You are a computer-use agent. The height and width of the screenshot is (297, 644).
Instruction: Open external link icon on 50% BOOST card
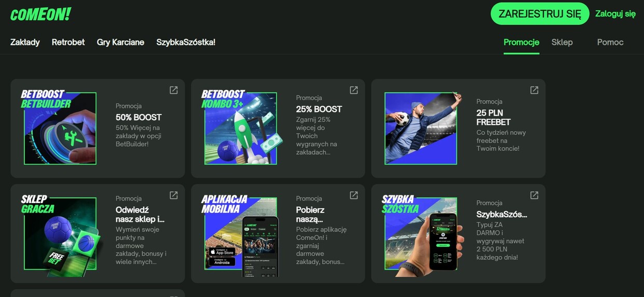pos(174,90)
